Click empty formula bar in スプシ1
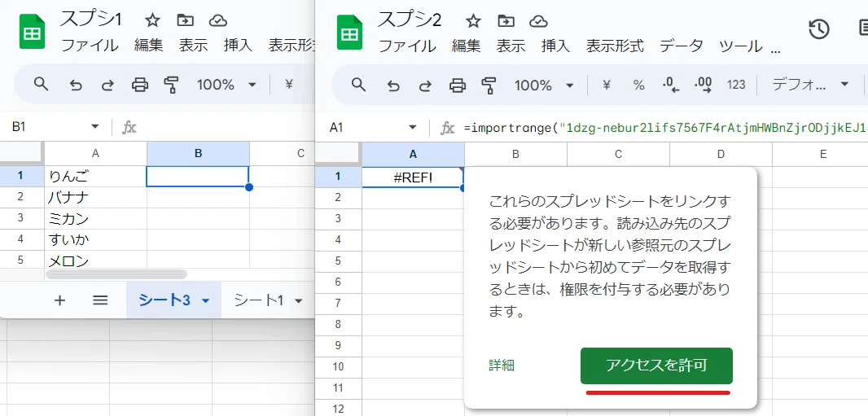The width and height of the screenshot is (868, 416). [227, 127]
